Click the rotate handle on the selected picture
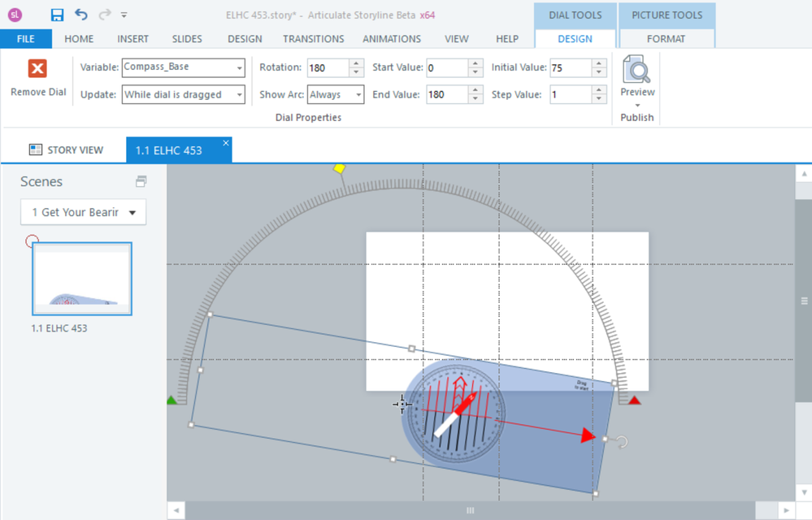Image resolution: width=812 pixels, height=520 pixels. 621,442
